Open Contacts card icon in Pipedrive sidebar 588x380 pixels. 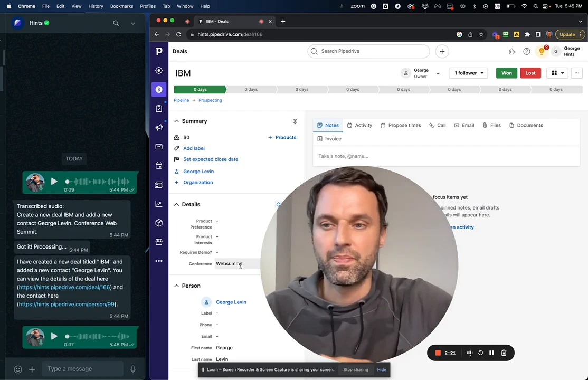tap(159, 185)
